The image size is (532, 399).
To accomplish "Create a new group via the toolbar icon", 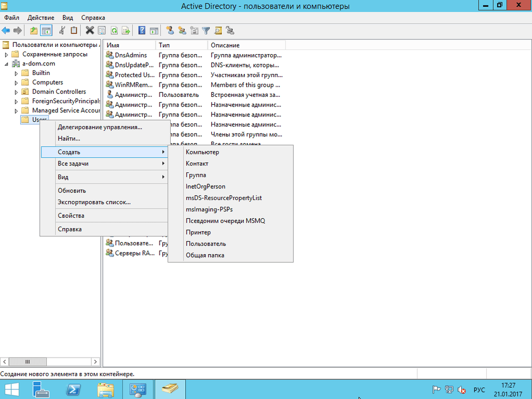I will pos(182,30).
